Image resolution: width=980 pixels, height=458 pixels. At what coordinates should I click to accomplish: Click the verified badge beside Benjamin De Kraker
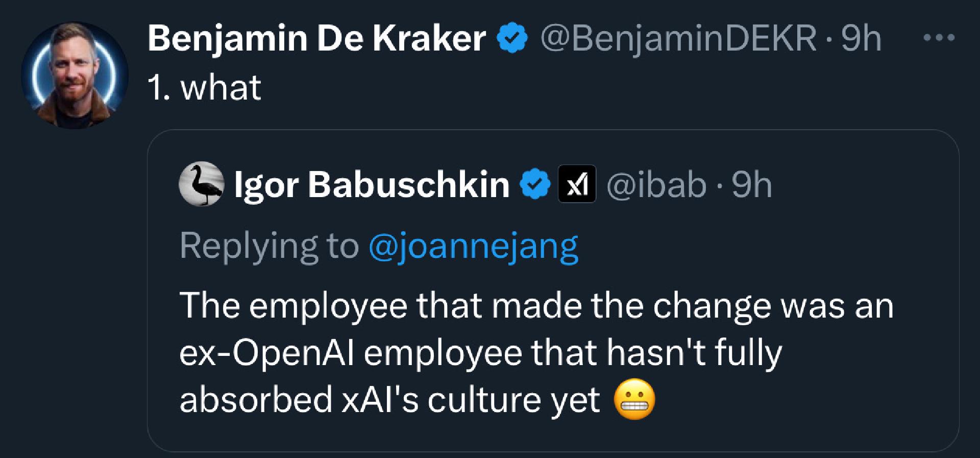point(512,39)
